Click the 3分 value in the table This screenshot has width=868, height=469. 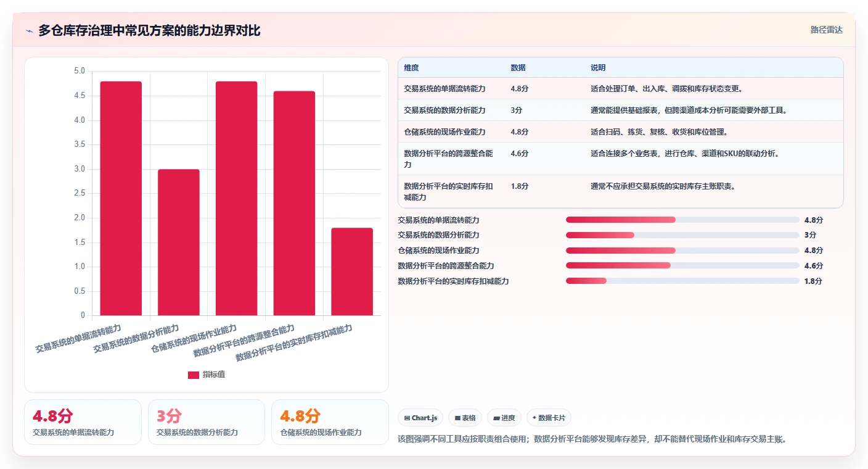point(517,110)
